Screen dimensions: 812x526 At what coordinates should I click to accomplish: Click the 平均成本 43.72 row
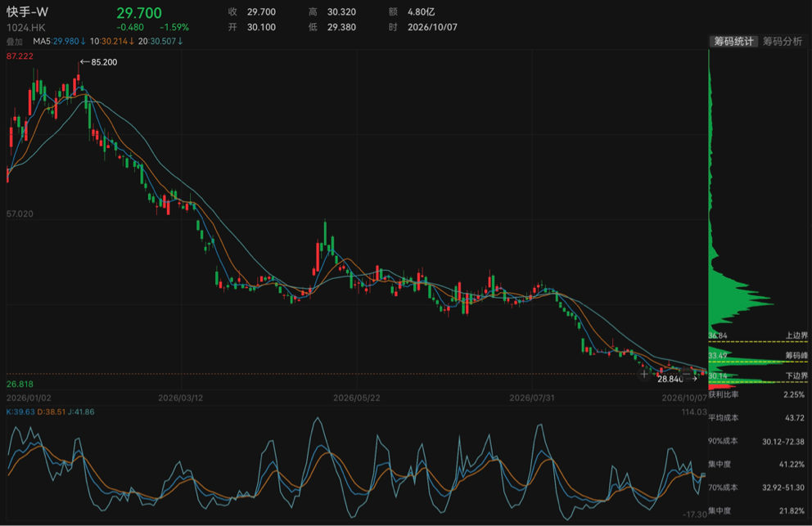pyautogui.click(x=756, y=418)
